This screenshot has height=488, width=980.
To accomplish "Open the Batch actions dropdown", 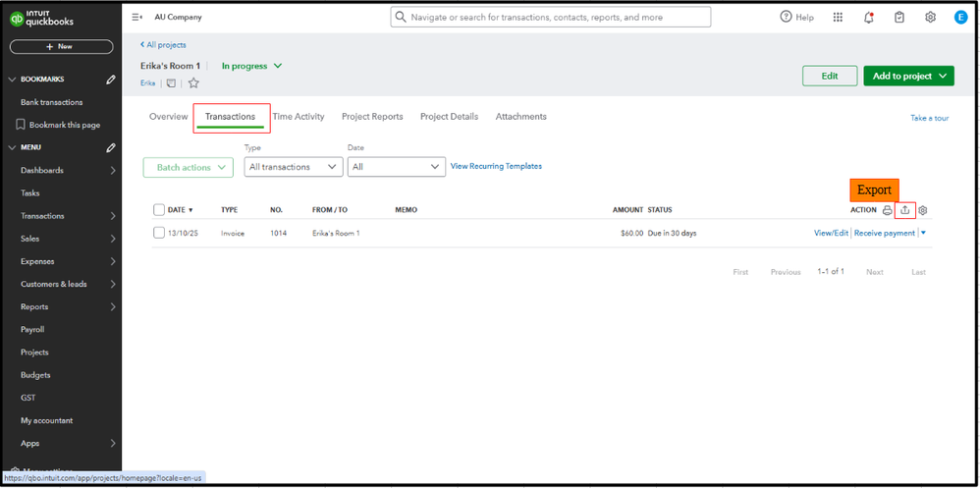I will coord(189,168).
